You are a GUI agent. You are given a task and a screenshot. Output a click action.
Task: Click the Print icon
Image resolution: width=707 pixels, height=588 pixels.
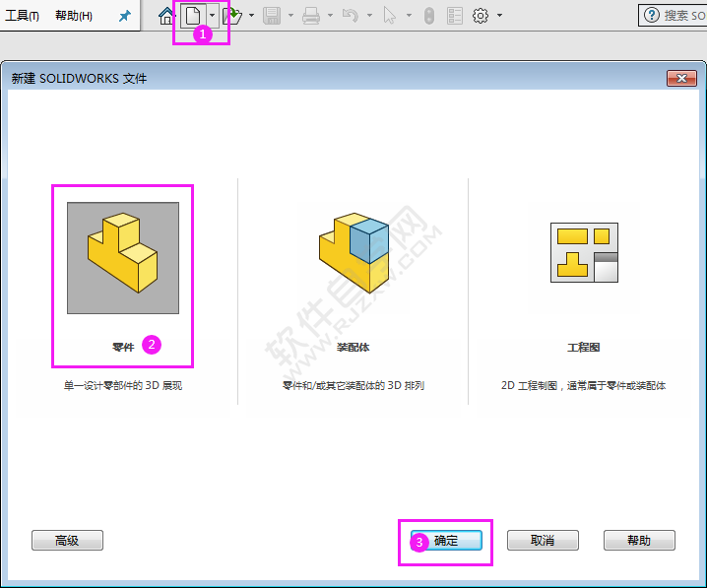[x=311, y=16]
